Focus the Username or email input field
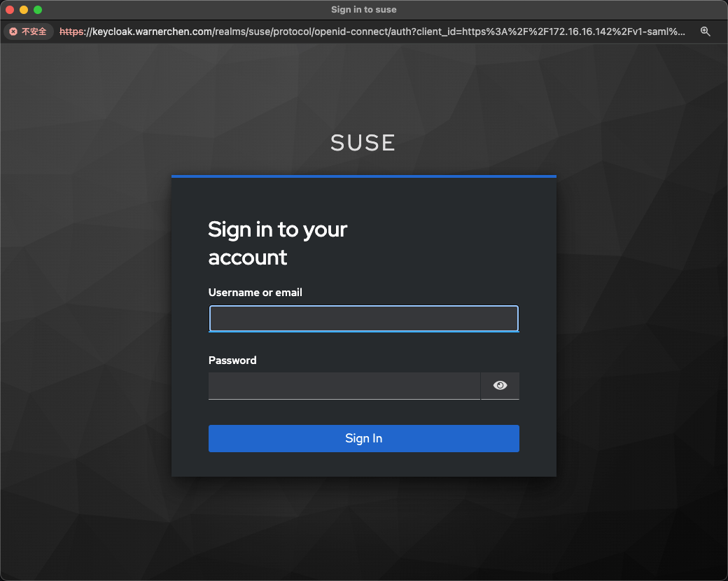Image resolution: width=728 pixels, height=581 pixels. (363, 318)
